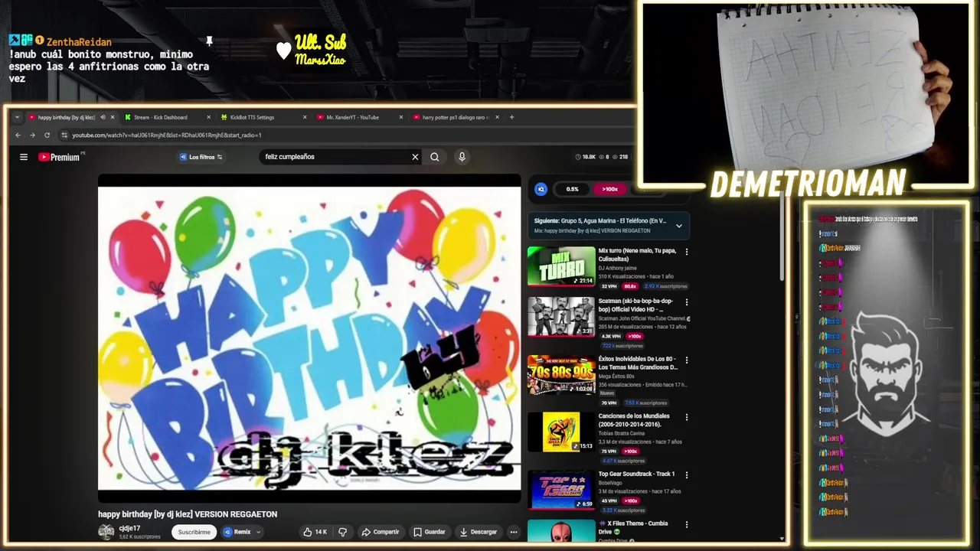Open Scatman (ski-ba-bop-ba-dop-bop) title link
The height and width of the screenshot is (551, 980).
(636, 305)
